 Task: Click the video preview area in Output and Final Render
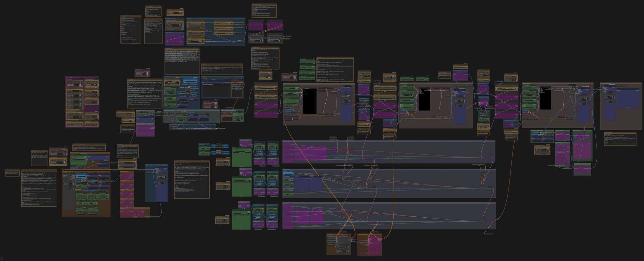coord(628,98)
